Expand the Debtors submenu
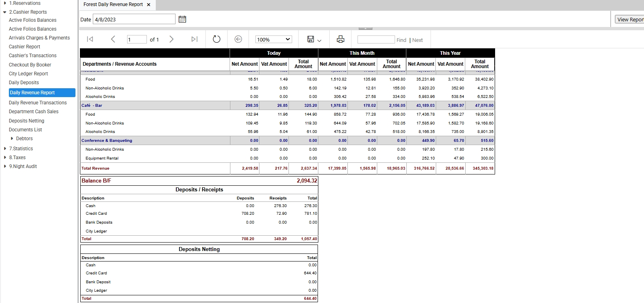The width and height of the screenshot is (644, 303). click(12, 139)
